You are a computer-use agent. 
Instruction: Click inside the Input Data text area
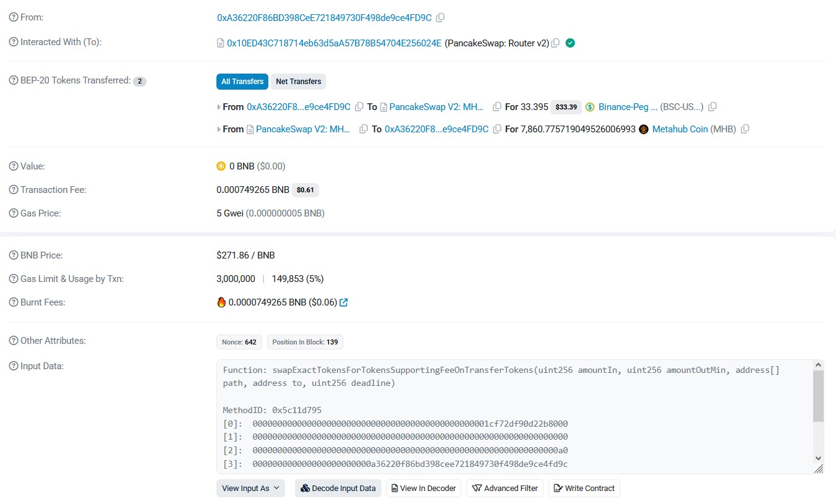pos(515,417)
